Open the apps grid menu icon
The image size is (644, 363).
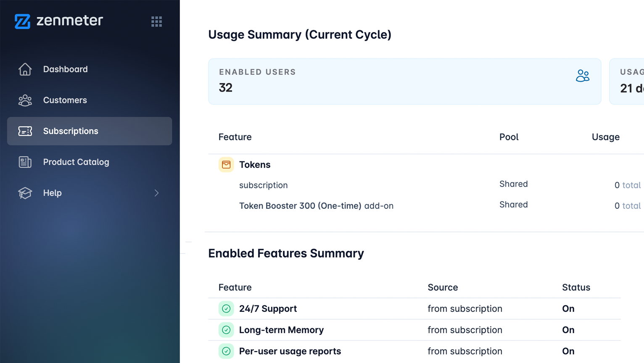tap(156, 21)
